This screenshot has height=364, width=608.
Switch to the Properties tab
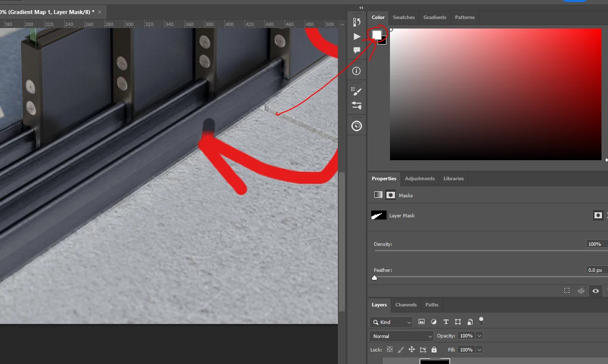384,179
